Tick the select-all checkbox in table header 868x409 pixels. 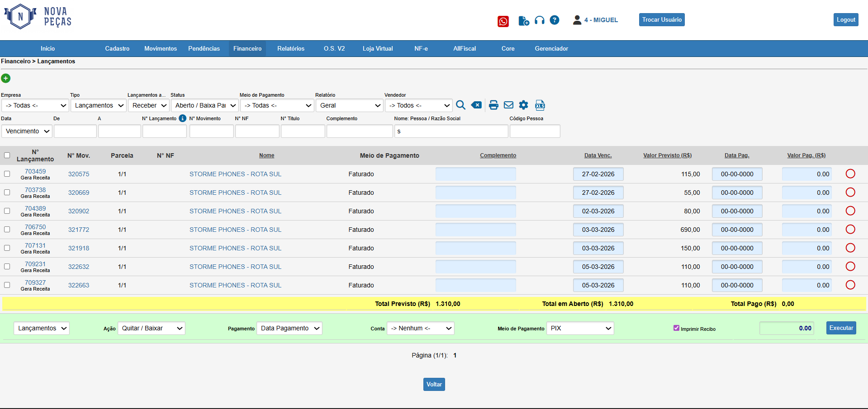7,155
